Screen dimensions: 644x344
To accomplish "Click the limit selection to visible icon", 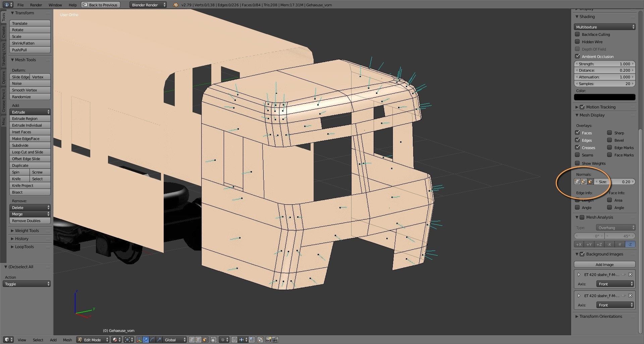I will (214, 340).
